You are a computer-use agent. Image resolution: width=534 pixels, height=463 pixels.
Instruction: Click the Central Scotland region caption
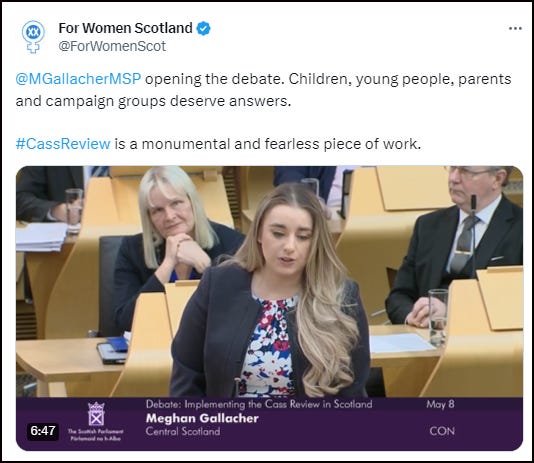(x=183, y=431)
